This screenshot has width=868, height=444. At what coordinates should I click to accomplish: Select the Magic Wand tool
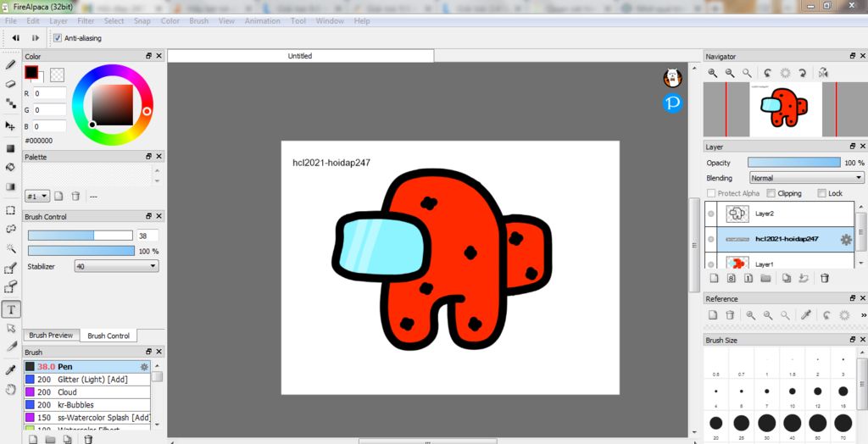coord(10,248)
